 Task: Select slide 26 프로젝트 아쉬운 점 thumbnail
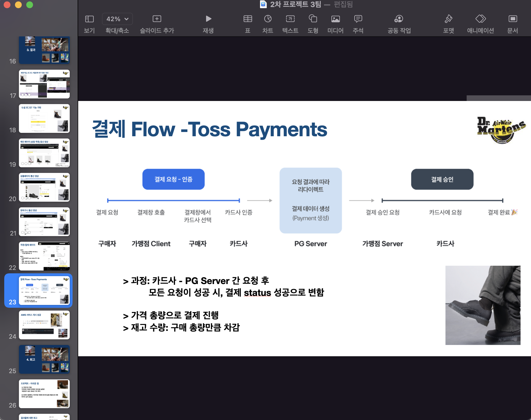pyautogui.click(x=44, y=394)
